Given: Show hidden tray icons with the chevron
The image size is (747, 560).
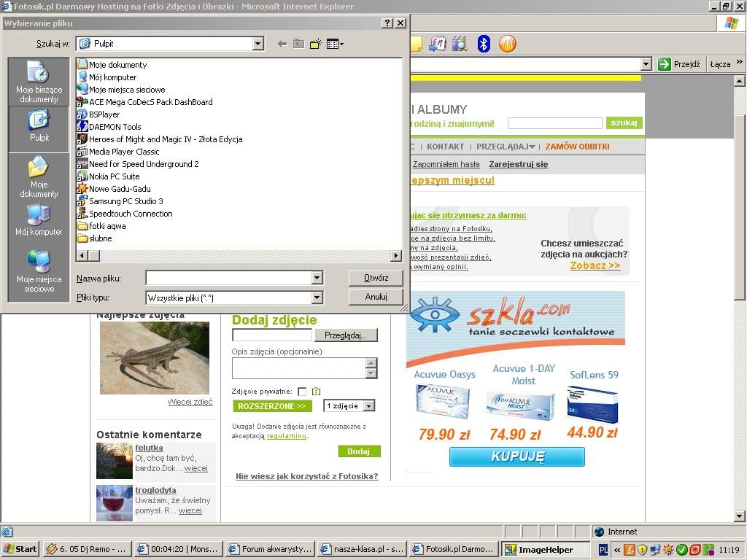Looking at the screenshot, I should pos(617,550).
